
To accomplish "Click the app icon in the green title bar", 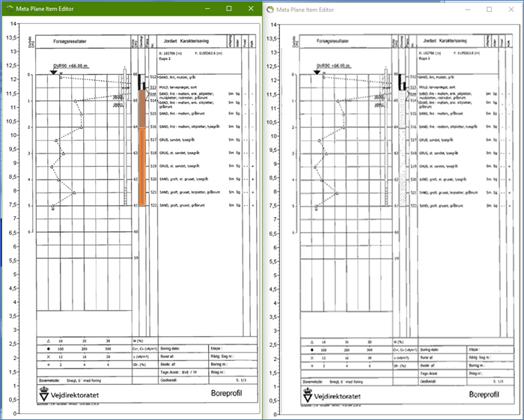I will point(10,9).
